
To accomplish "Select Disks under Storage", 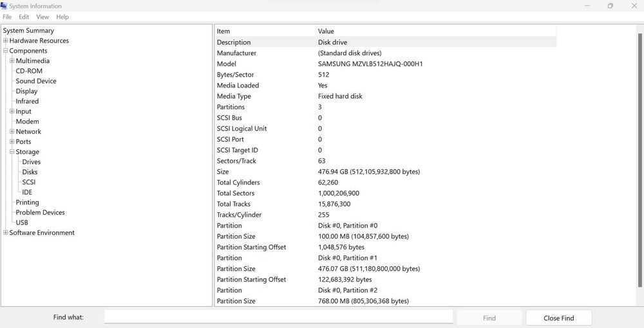I will click(30, 172).
